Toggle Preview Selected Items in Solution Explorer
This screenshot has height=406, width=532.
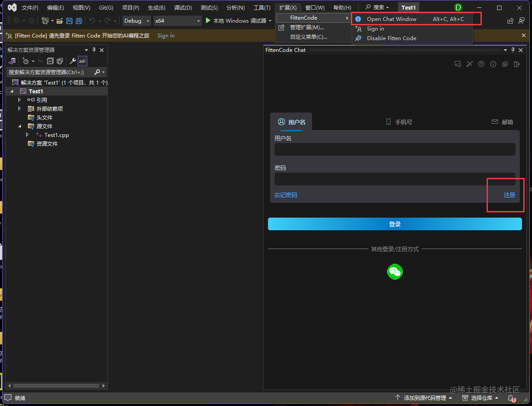(82, 61)
